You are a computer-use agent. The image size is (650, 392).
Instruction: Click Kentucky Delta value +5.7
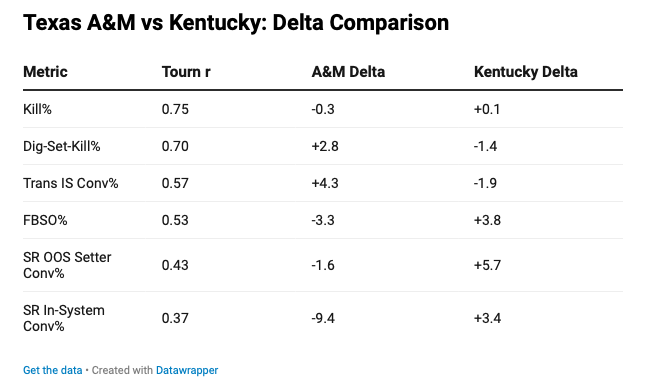[x=488, y=265]
